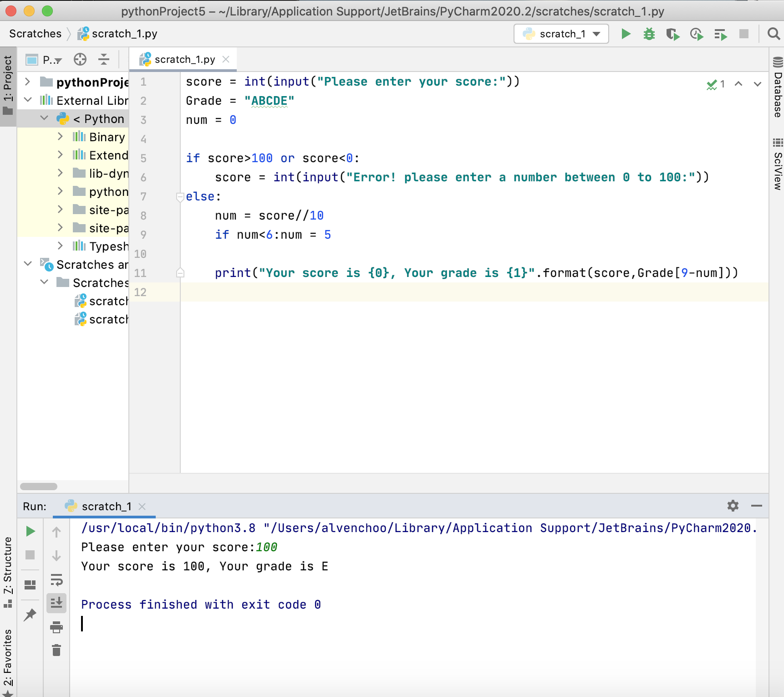Pin the Run tab
Image resolution: width=784 pixels, height=697 pixels.
[30, 615]
